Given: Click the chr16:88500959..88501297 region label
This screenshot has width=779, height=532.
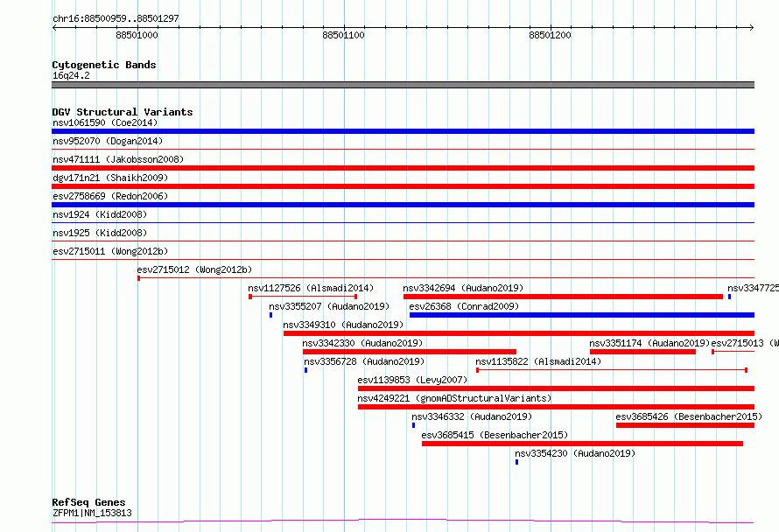Looking at the screenshot, I should tap(116, 19).
